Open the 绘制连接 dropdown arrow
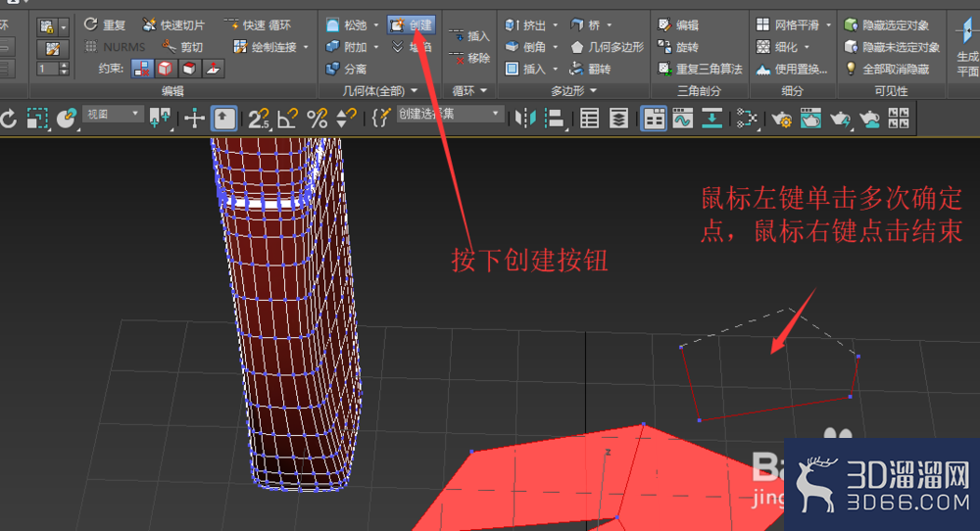This screenshot has width=980, height=531. pos(306,47)
